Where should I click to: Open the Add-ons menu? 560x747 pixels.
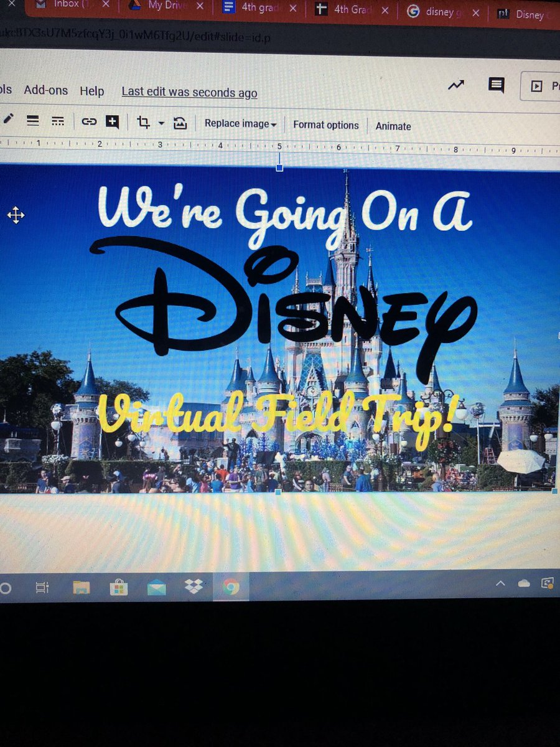coord(45,90)
